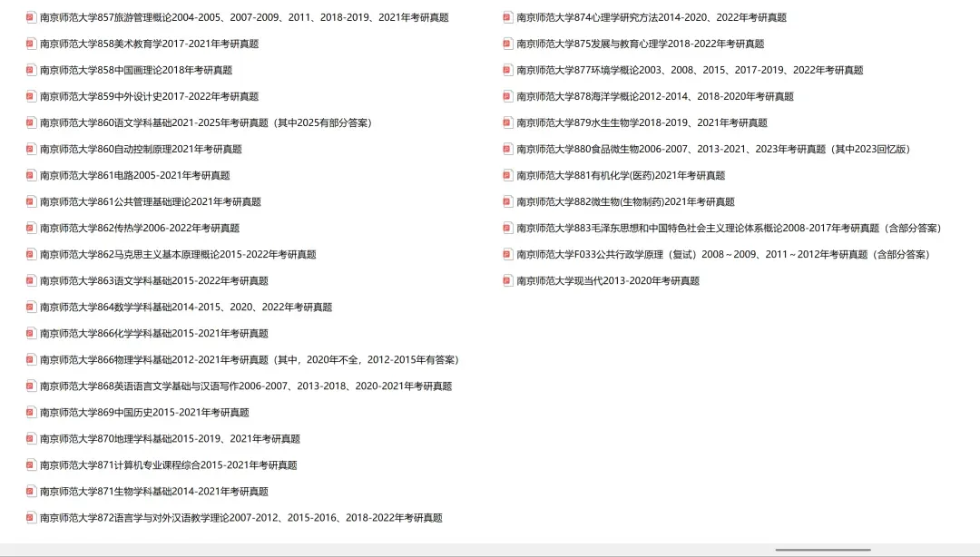Click the document icon for F033公共行政学原理

point(506,254)
